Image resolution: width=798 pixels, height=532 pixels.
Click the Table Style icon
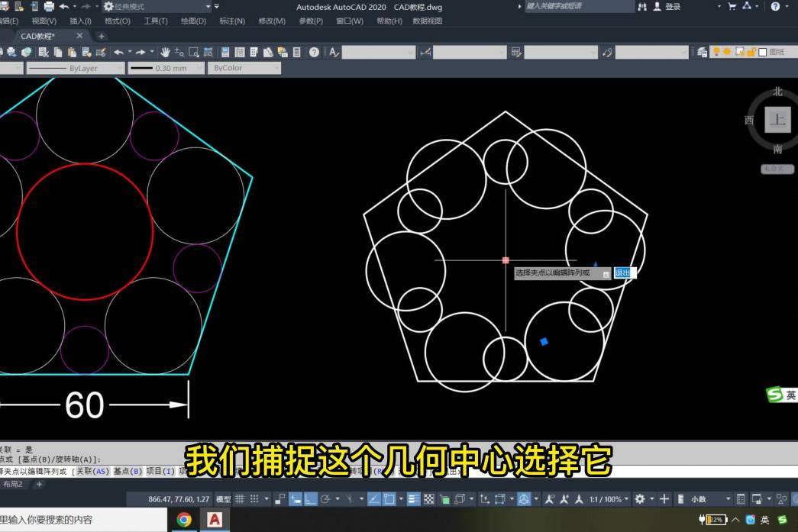(x=516, y=52)
